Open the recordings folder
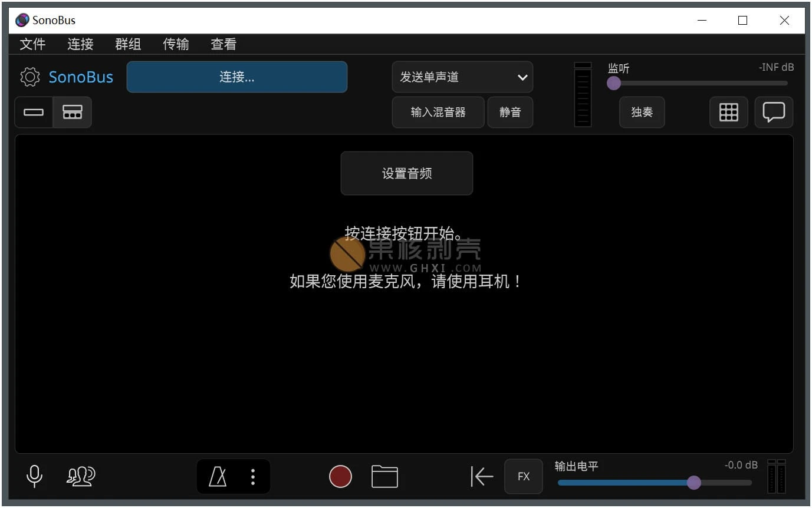The image size is (812, 508). tap(384, 476)
